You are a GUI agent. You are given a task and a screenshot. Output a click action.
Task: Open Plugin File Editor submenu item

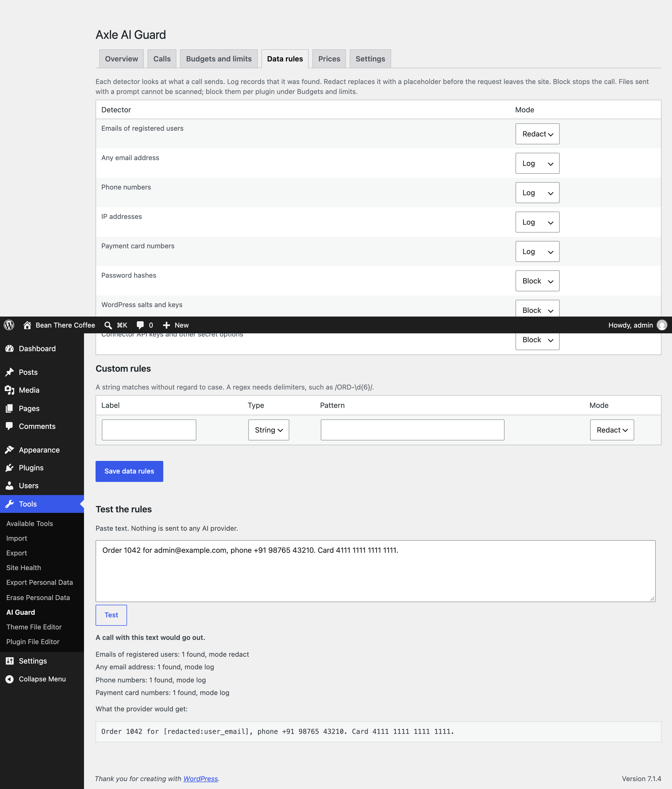click(x=33, y=642)
